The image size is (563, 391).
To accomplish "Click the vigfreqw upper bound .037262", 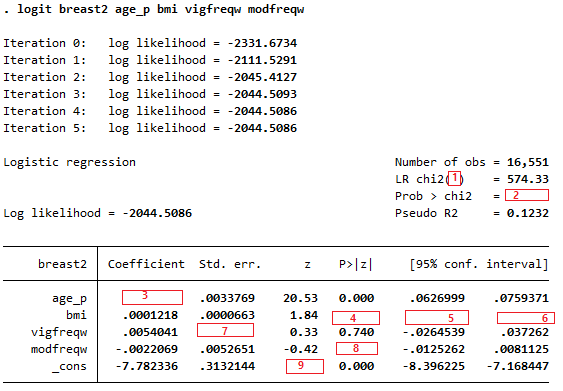I will click(x=525, y=332).
